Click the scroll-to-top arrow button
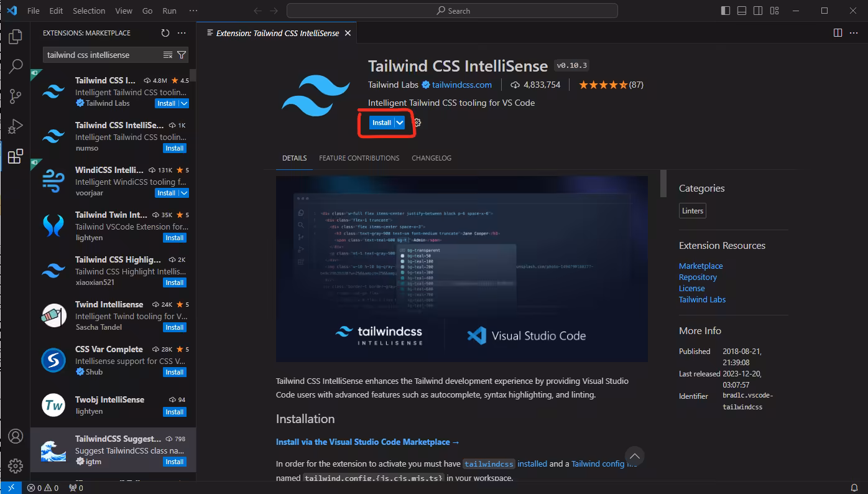Viewport: 868px width, 494px height. pyautogui.click(x=634, y=455)
